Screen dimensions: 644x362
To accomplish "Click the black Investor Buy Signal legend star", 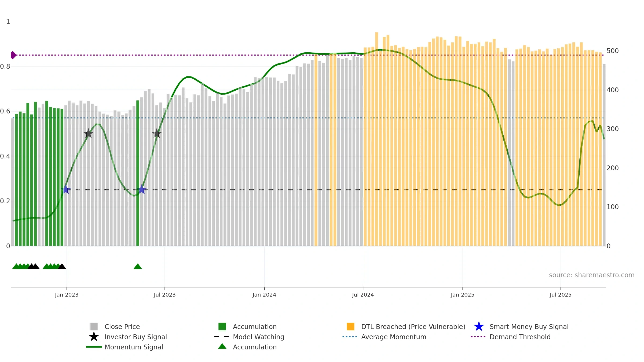I will tap(94, 337).
